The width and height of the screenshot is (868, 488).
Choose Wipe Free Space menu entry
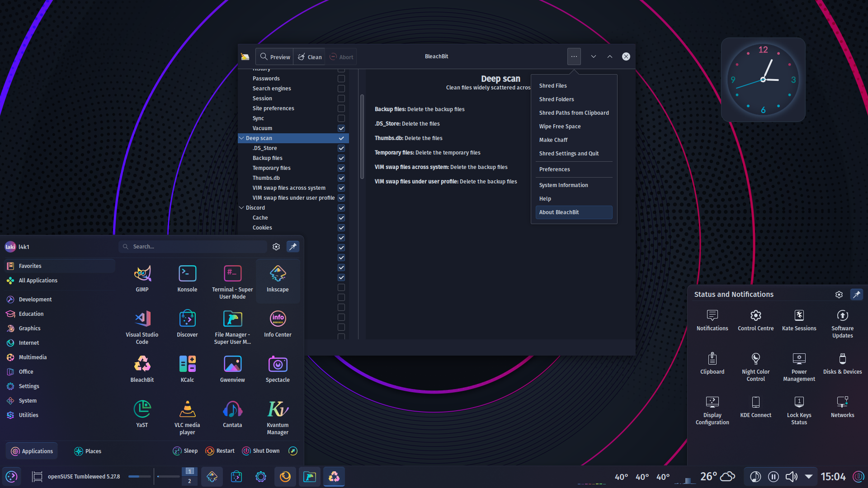(574, 127)
